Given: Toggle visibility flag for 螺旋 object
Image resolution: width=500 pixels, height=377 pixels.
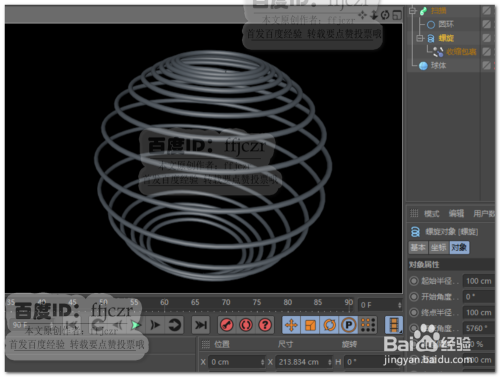Looking at the screenshot, I should (487, 38).
